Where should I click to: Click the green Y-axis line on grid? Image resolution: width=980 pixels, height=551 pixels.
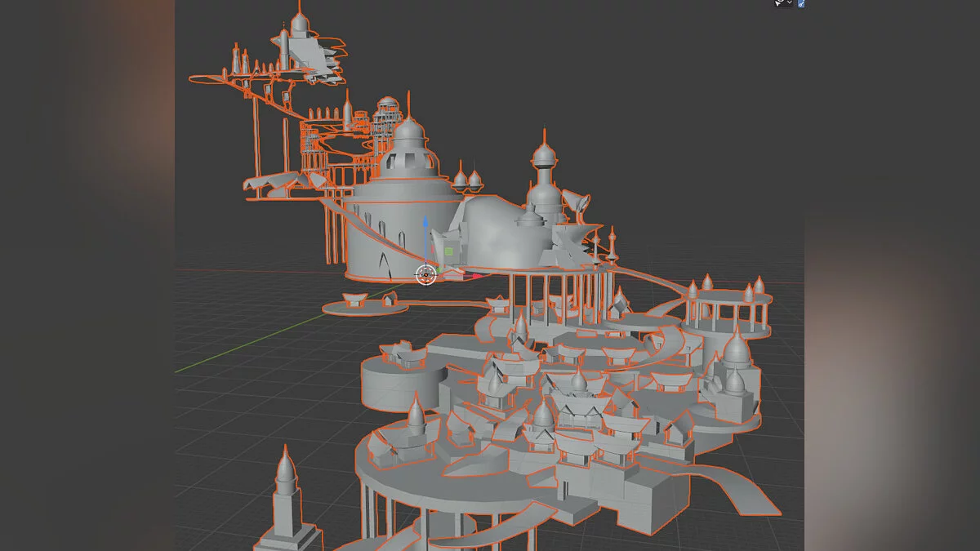245,349
